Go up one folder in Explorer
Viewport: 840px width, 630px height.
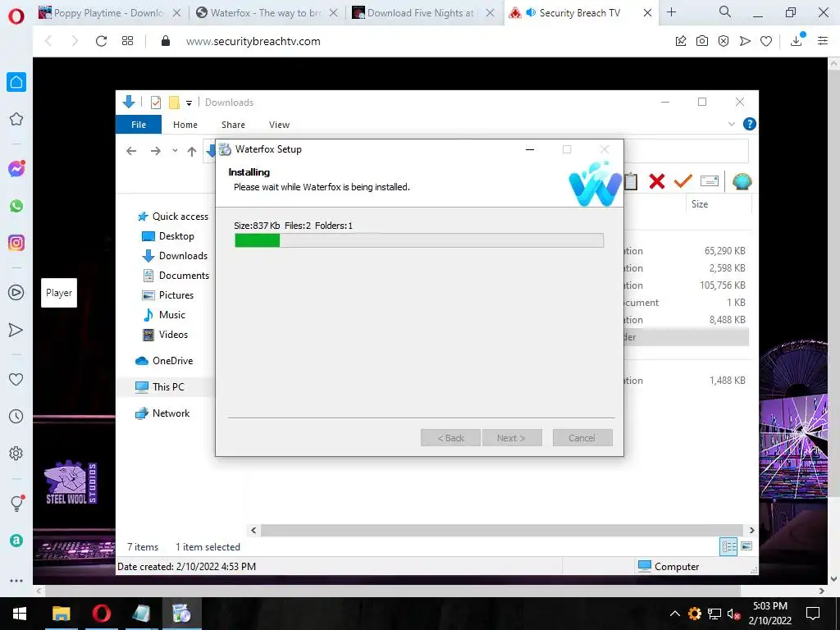[192, 151]
